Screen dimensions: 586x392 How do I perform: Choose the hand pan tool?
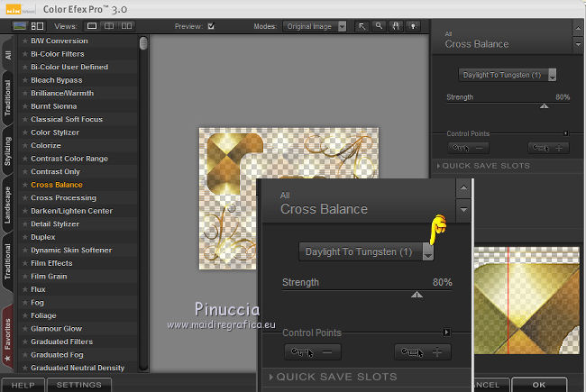[396, 26]
